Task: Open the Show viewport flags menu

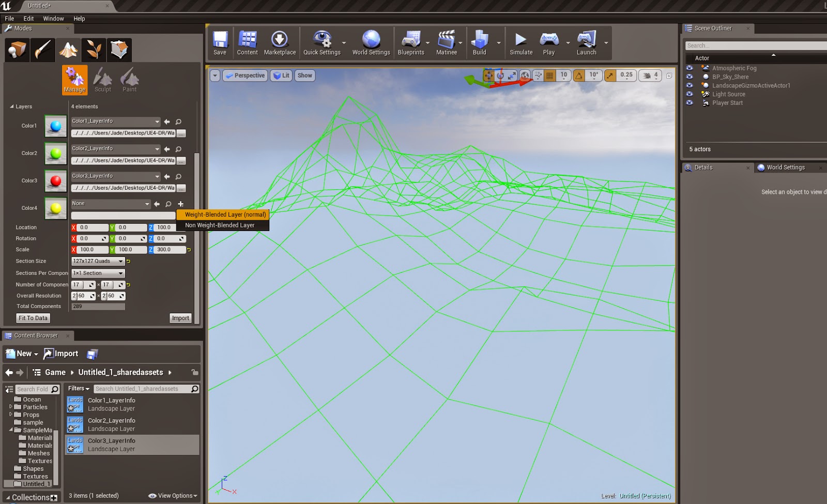Action: tap(305, 75)
